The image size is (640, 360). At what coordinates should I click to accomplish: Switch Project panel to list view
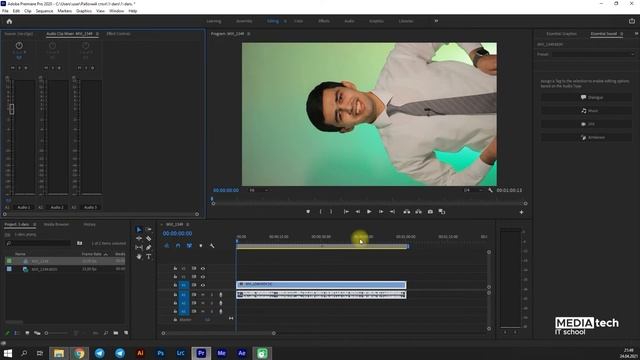click(17, 333)
